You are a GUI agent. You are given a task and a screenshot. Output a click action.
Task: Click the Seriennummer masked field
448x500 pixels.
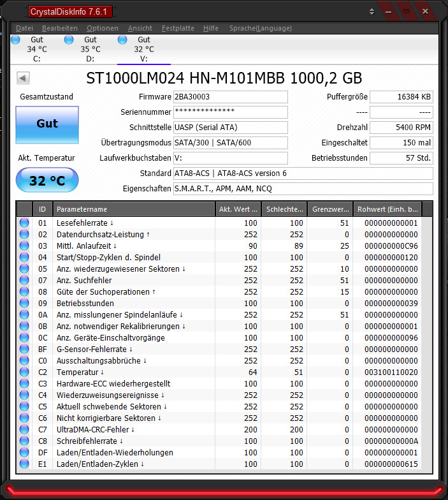click(231, 112)
